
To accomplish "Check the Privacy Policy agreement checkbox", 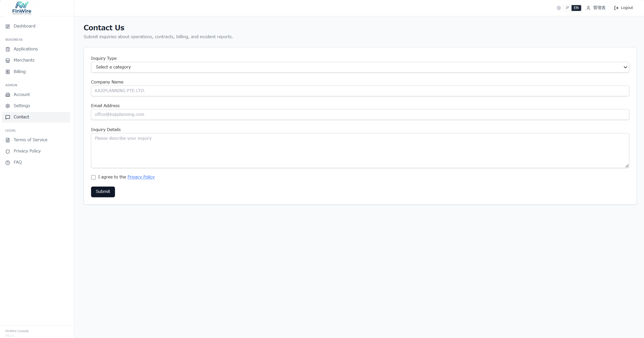I will pyautogui.click(x=93, y=177).
